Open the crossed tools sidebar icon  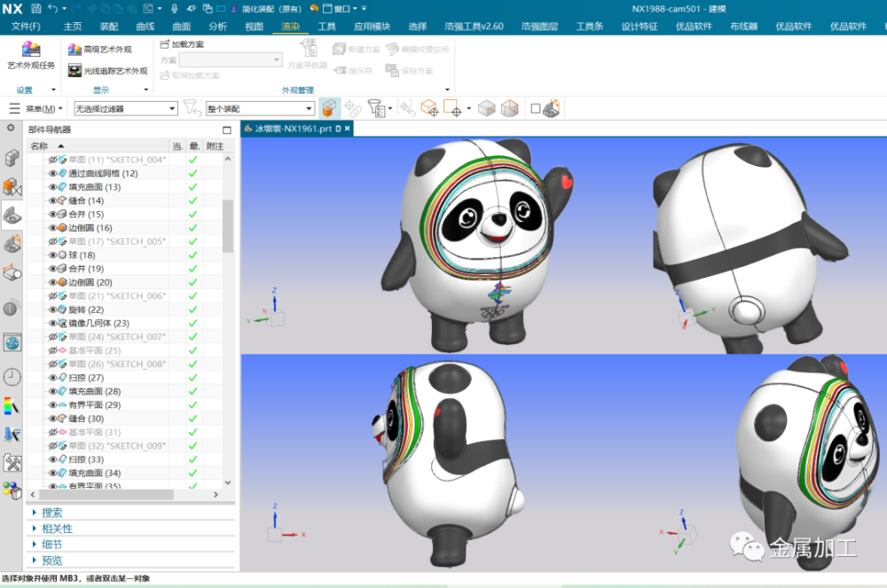12,464
